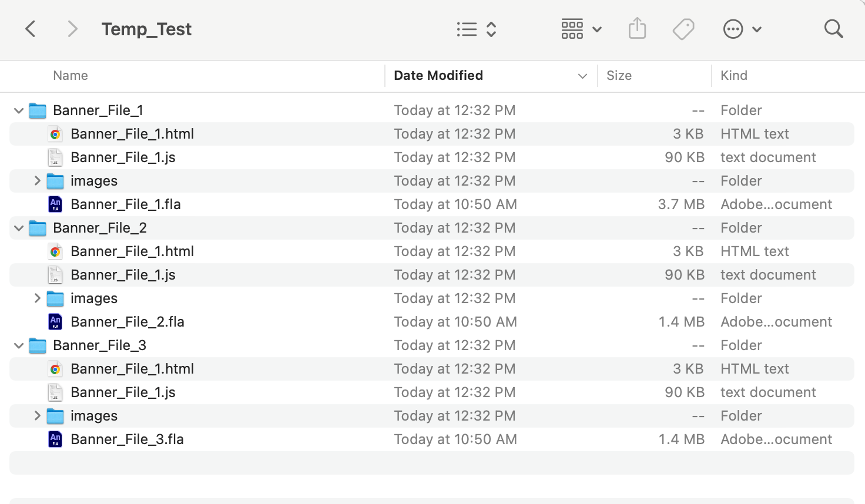Click the Edit Tags icon

pyautogui.click(x=683, y=29)
